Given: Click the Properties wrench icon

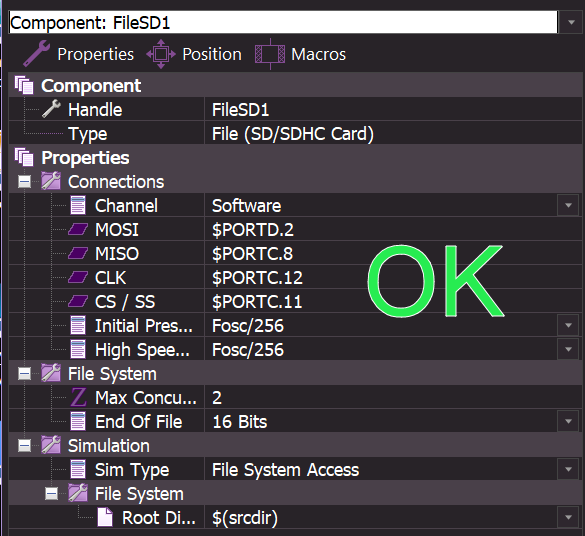Looking at the screenshot, I should [37, 54].
